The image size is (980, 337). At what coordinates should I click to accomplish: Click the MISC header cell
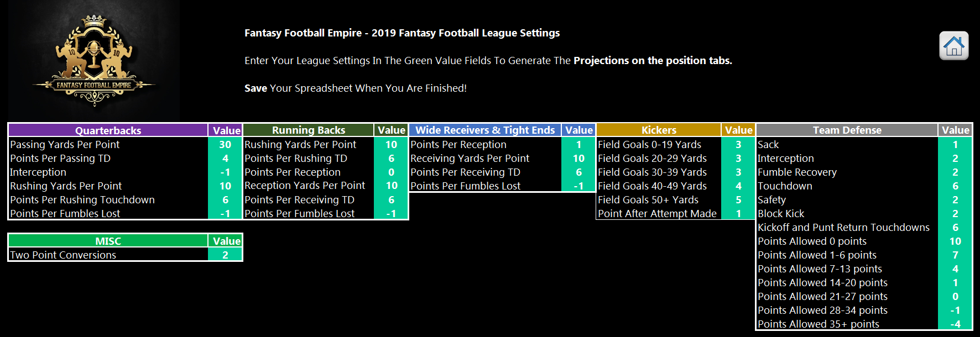(108, 241)
